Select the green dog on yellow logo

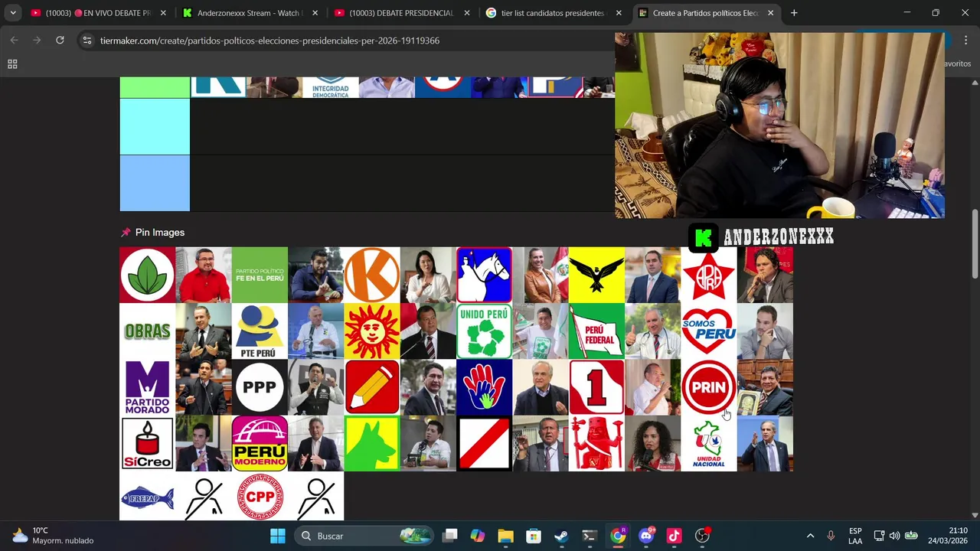[x=372, y=444]
